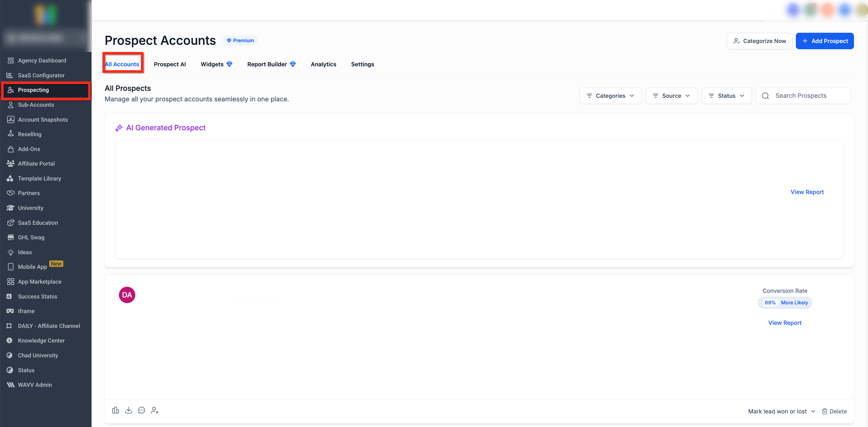Click the download icon on prospect card

(128, 410)
